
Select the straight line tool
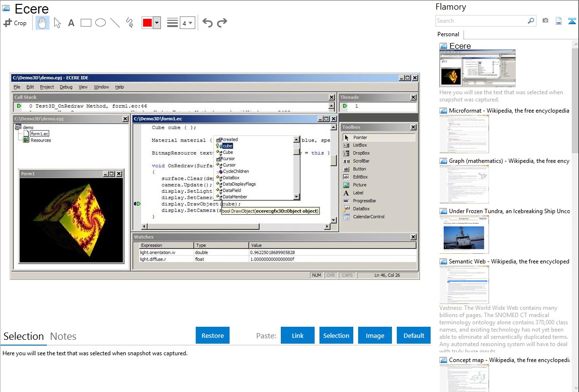(115, 23)
